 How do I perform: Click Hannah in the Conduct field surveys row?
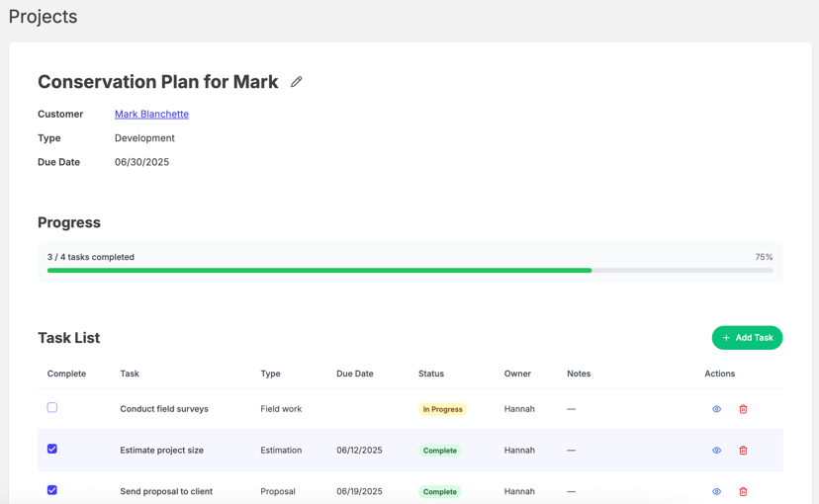tap(519, 409)
